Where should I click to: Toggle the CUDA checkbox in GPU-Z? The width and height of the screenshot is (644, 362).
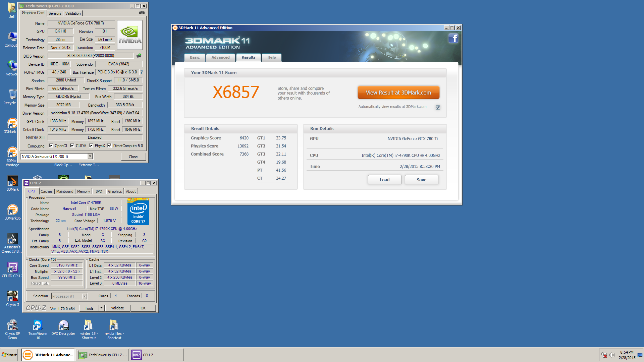(72, 146)
